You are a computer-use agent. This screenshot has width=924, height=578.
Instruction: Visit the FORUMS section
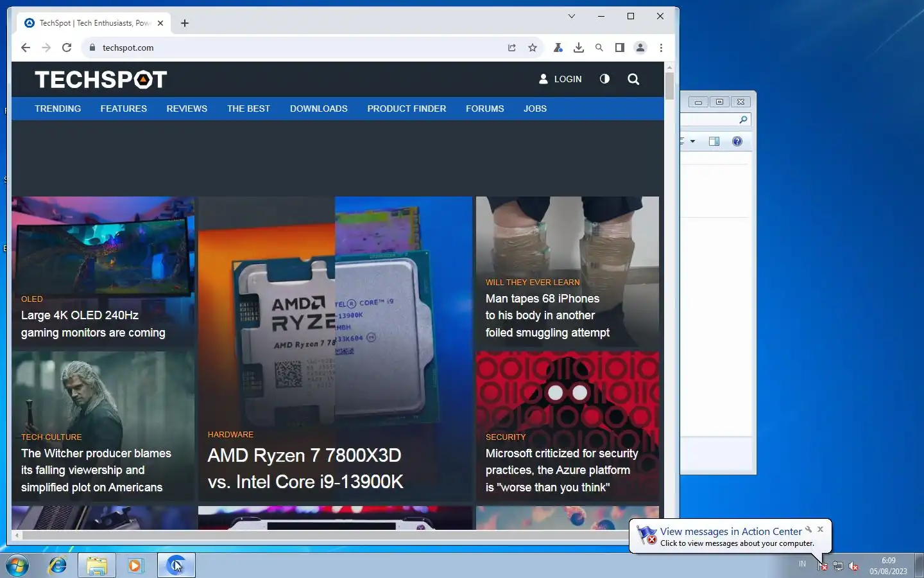pyautogui.click(x=485, y=109)
